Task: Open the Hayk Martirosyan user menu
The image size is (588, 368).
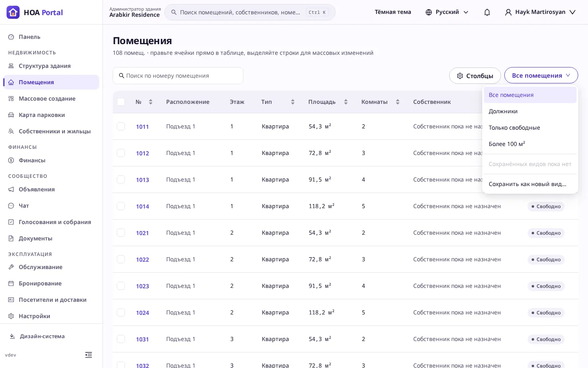Action: coord(540,12)
